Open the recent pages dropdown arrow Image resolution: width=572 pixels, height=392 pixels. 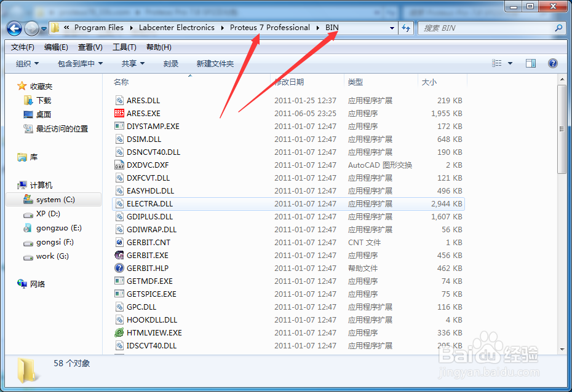44,28
